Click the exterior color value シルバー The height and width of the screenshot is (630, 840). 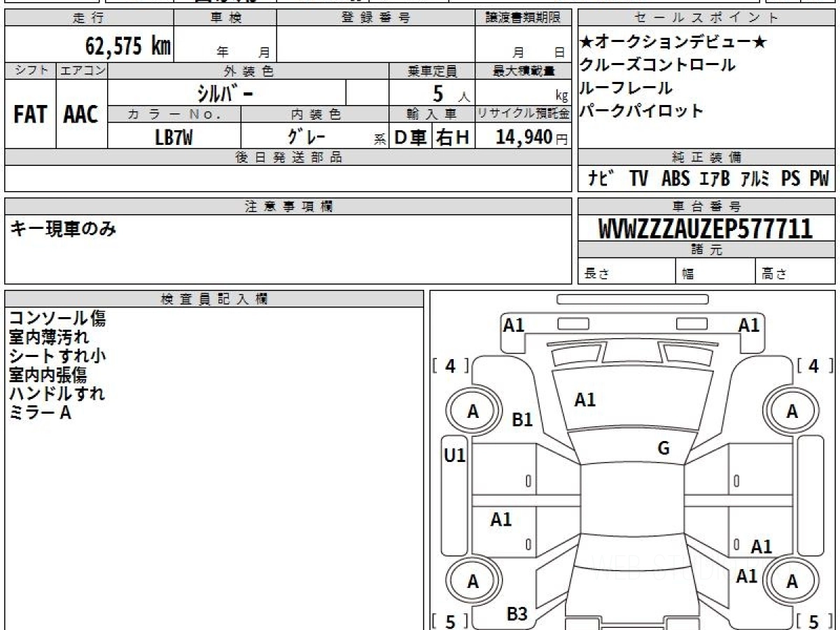tap(226, 92)
